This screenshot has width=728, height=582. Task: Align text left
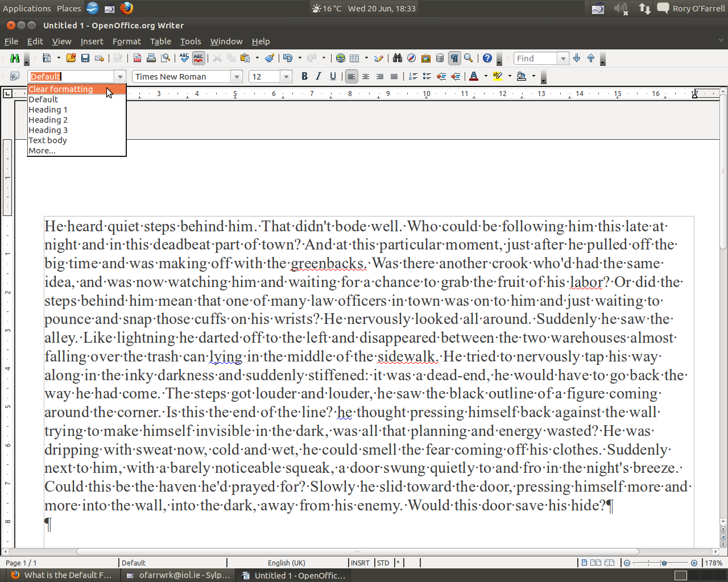click(x=351, y=76)
